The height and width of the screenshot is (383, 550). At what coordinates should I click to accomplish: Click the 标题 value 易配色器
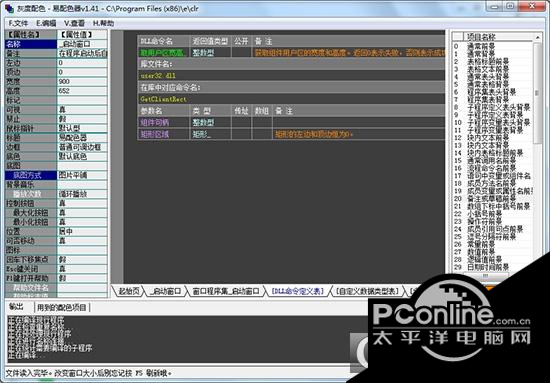point(82,137)
